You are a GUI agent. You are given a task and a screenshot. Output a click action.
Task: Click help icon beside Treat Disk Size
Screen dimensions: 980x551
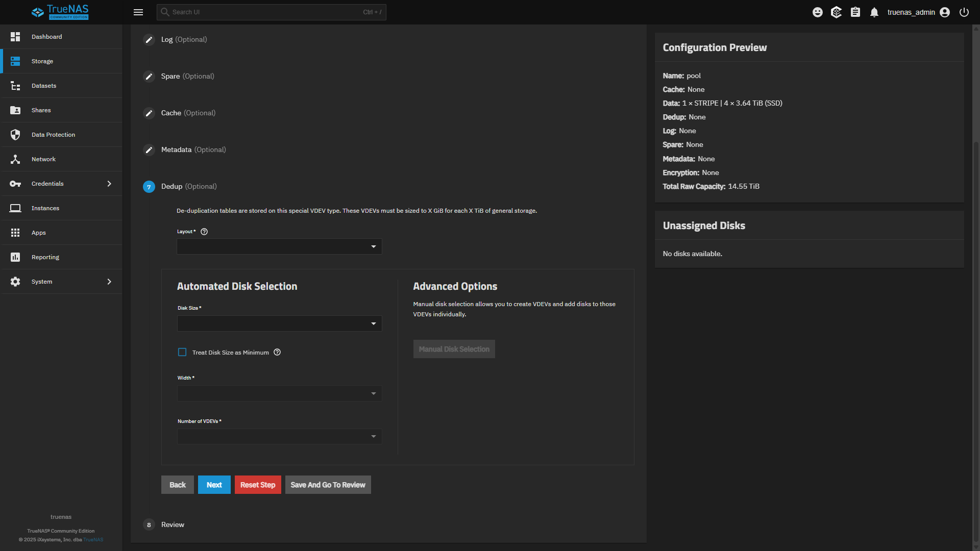(277, 353)
